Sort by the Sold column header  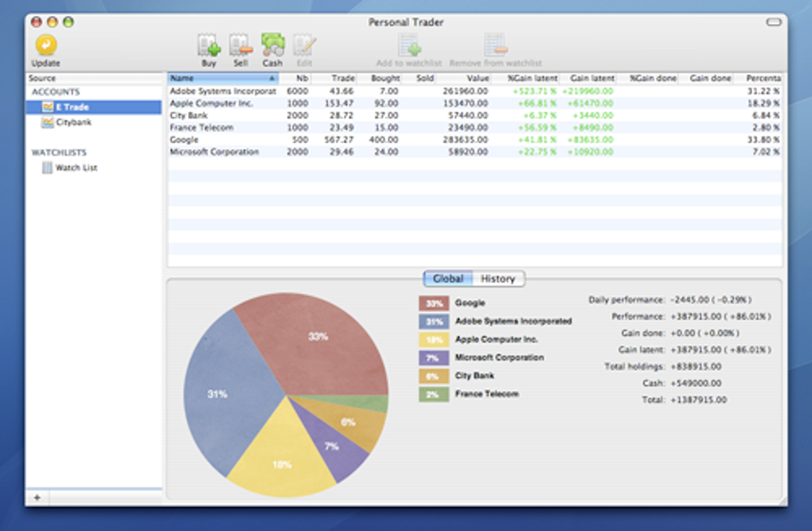(419, 78)
